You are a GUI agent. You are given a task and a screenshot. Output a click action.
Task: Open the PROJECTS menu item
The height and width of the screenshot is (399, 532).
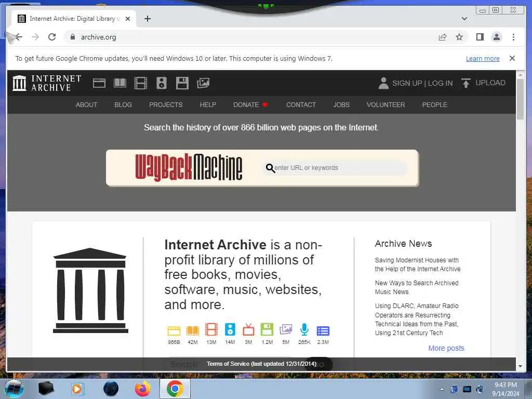pos(166,104)
